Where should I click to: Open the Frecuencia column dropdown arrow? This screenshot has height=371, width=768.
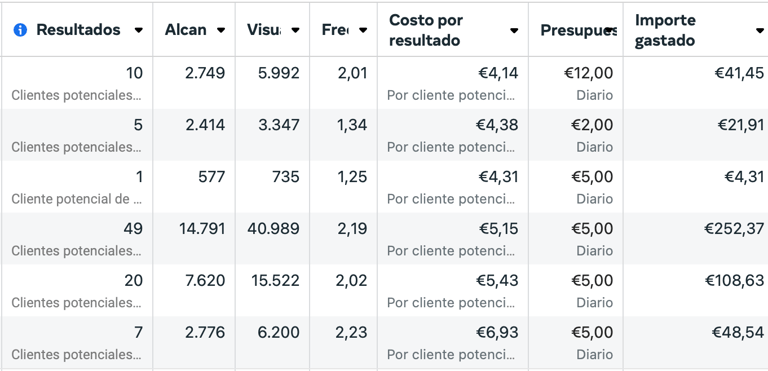coord(363,30)
